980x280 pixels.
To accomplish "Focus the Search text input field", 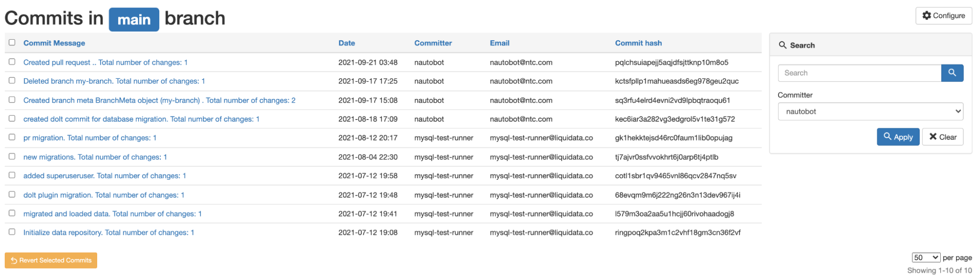I will click(x=859, y=73).
